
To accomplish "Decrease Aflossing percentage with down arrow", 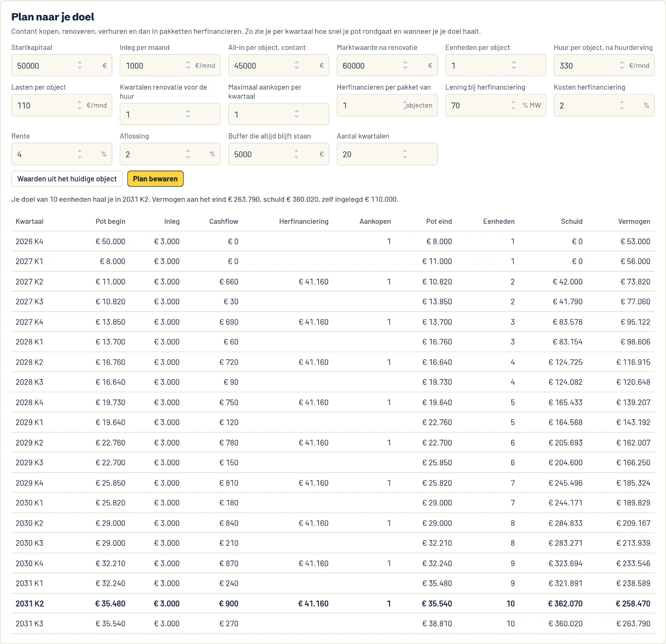I will (x=188, y=157).
